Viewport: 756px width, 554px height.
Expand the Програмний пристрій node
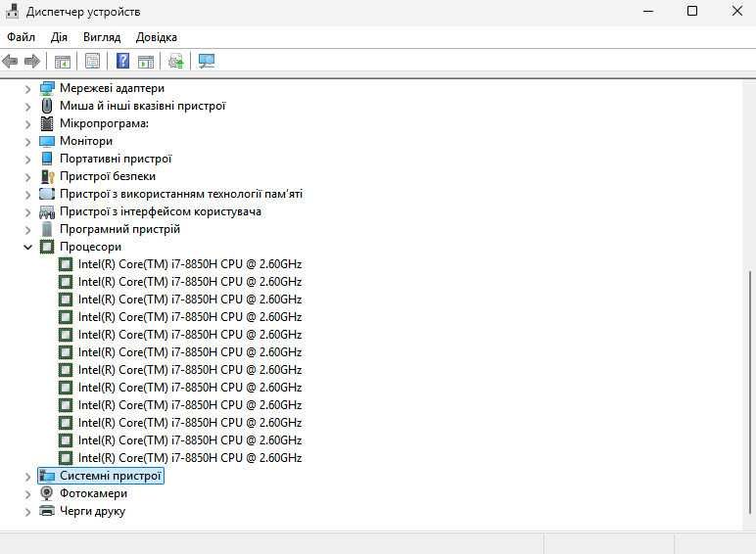[27, 230]
